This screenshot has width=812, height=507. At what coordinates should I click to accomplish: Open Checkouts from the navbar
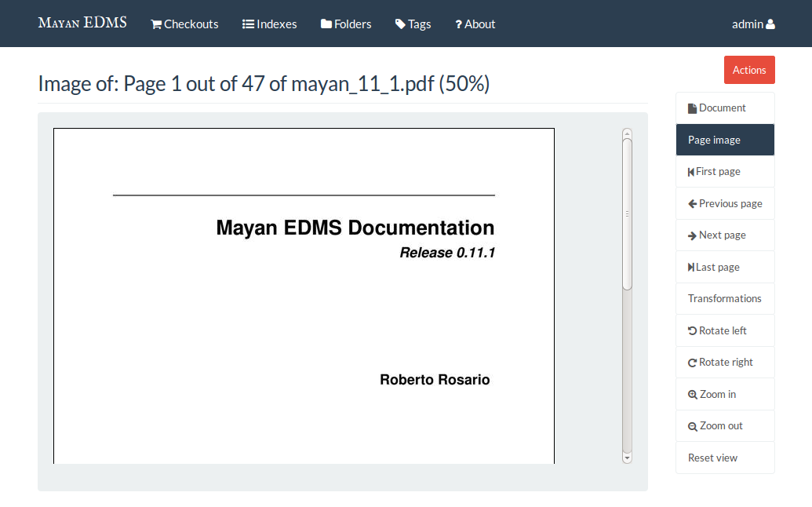184,24
